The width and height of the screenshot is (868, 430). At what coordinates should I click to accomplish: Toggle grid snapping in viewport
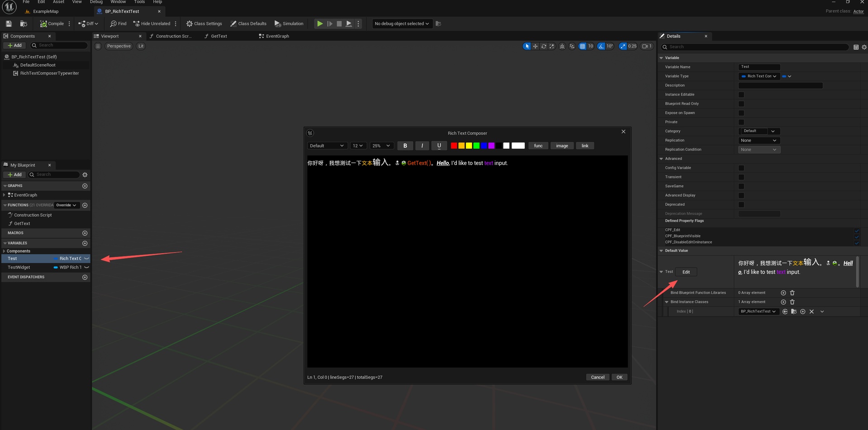click(583, 46)
